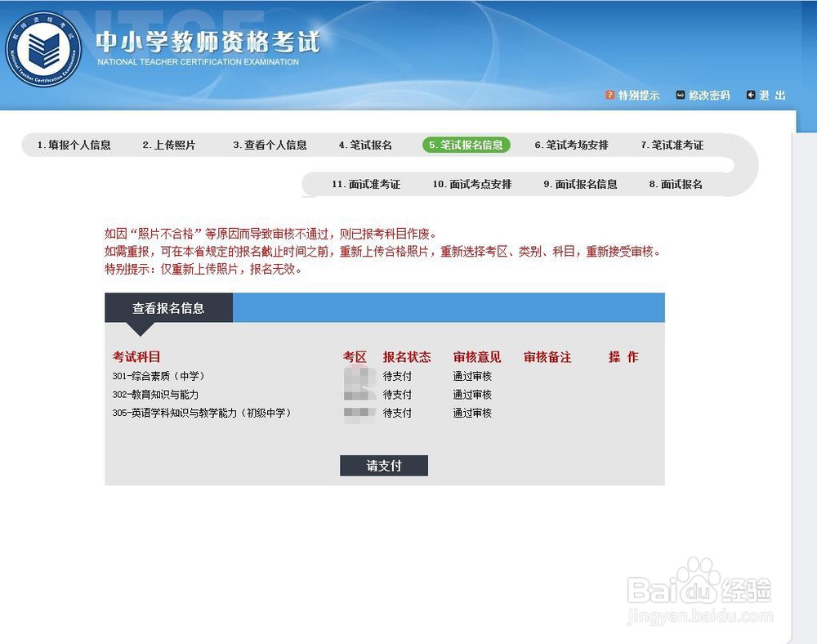
Task: Select the highlighted step 5 笔试报名信息
Action: [x=467, y=145]
